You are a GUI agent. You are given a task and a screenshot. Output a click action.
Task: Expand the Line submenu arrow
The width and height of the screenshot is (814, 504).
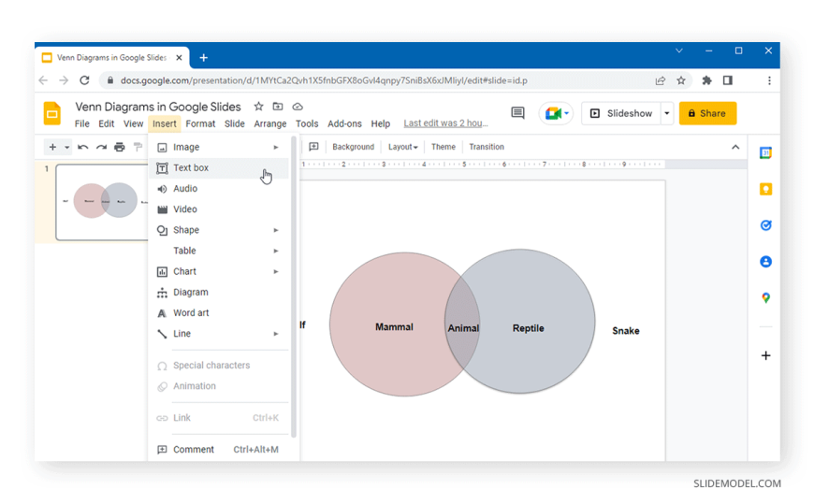pos(276,334)
